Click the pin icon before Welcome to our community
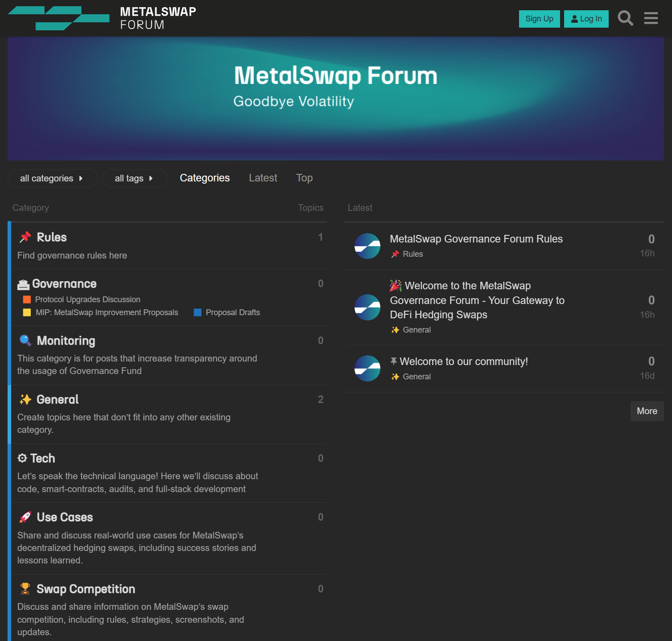 point(393,361)
